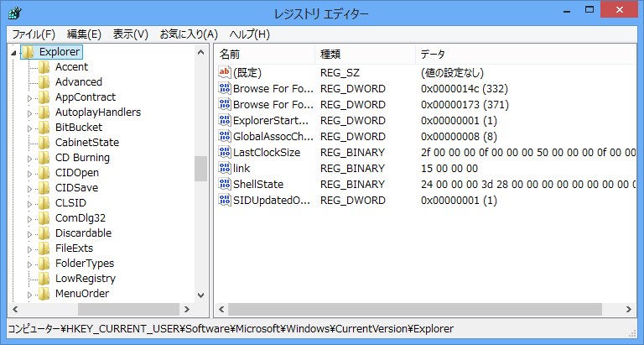Image resolution: width=644 pixels, height=345 pixels.
Task: Expand the AutoplayHandlers key
Action: tap(29, 113)
